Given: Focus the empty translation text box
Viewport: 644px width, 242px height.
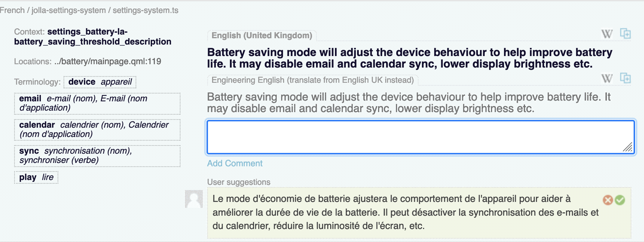Looking at the screenshot, I should point(420,137).
